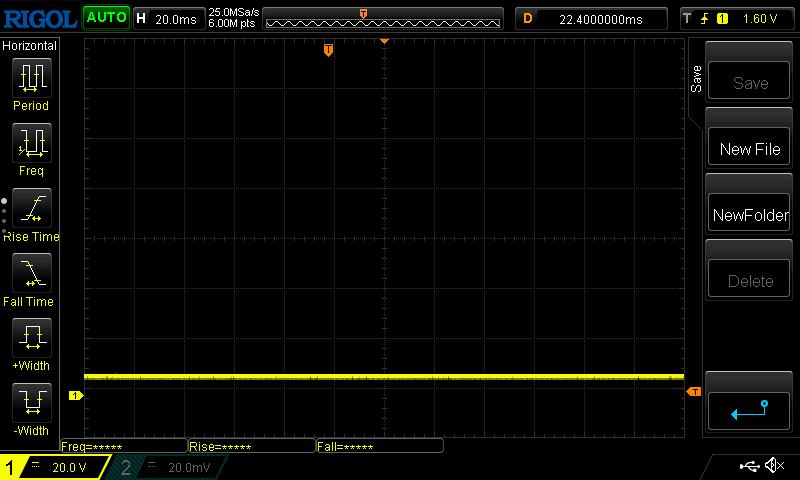This screenshot has width=800, height=480.
Task: Click the T trigger label in the header
Action: (687, 19)
